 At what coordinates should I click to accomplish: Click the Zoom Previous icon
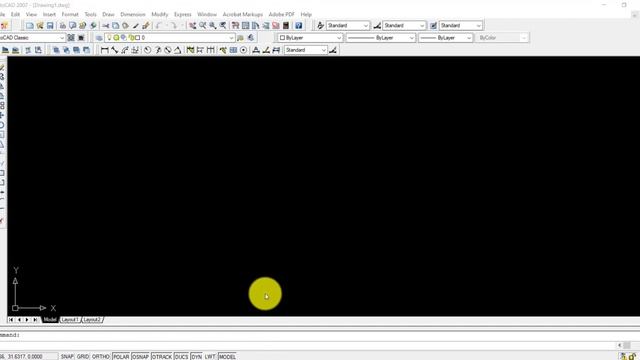coord(223,26)
